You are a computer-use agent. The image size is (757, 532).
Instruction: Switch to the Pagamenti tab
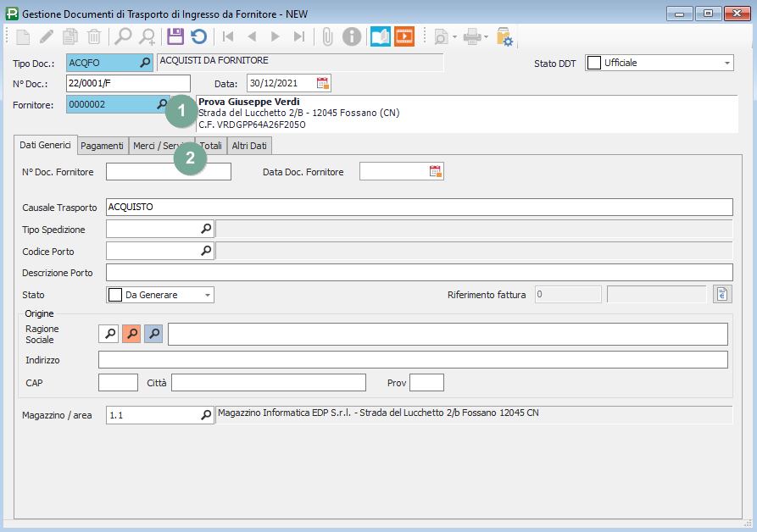pyautogui.click(x=102, y=146)
